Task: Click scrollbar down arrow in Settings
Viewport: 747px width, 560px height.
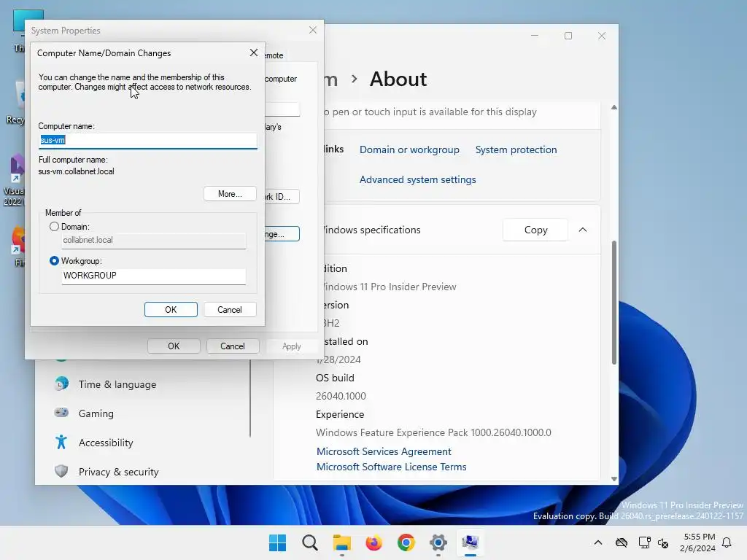Action: [x=614, y=478]
